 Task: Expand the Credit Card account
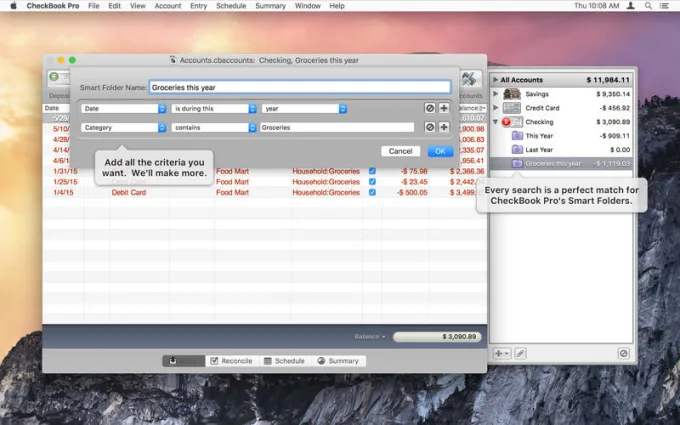pyautogui.click(x=495, y=108)
